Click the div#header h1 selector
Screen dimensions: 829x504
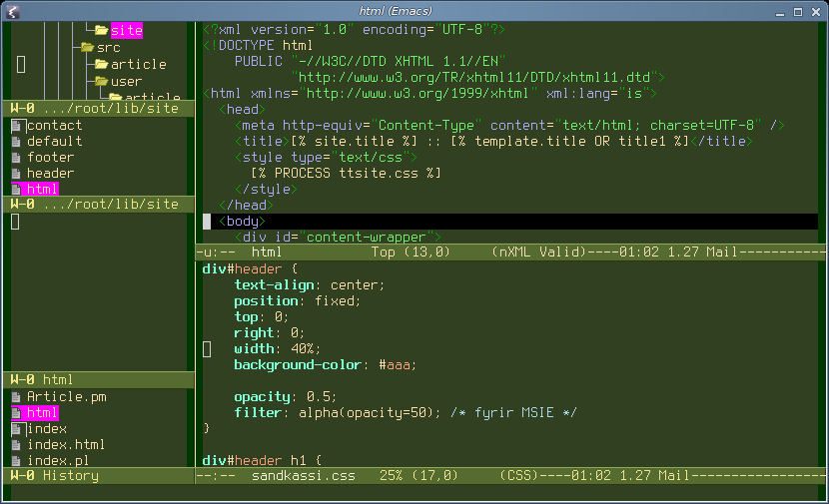pyautogui.click(x=263, y=461)
